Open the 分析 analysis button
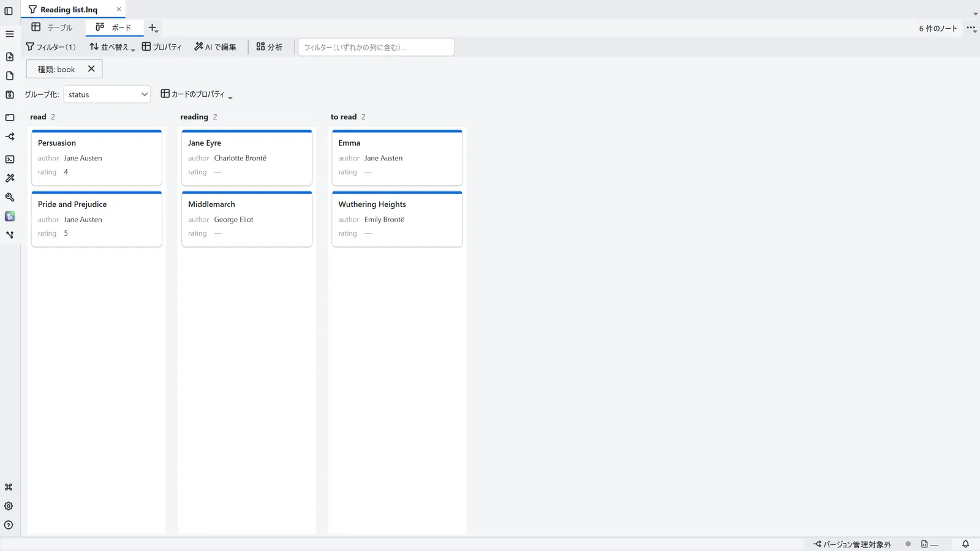 coord(269,47)
